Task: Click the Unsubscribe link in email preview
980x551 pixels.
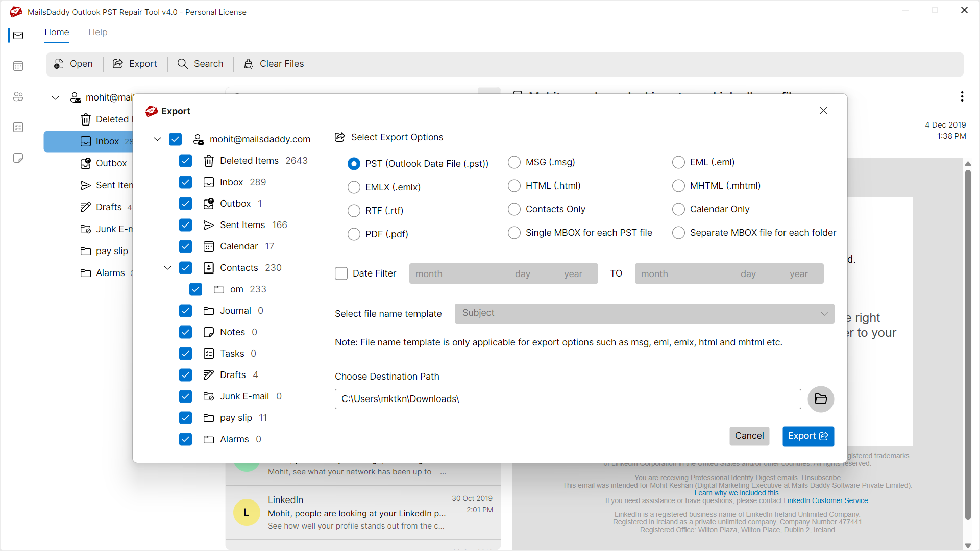Action: click(x=821, y=478)
